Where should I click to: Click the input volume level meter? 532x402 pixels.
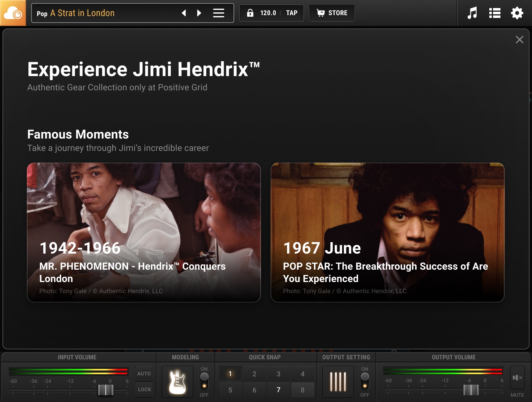[69, 371]
